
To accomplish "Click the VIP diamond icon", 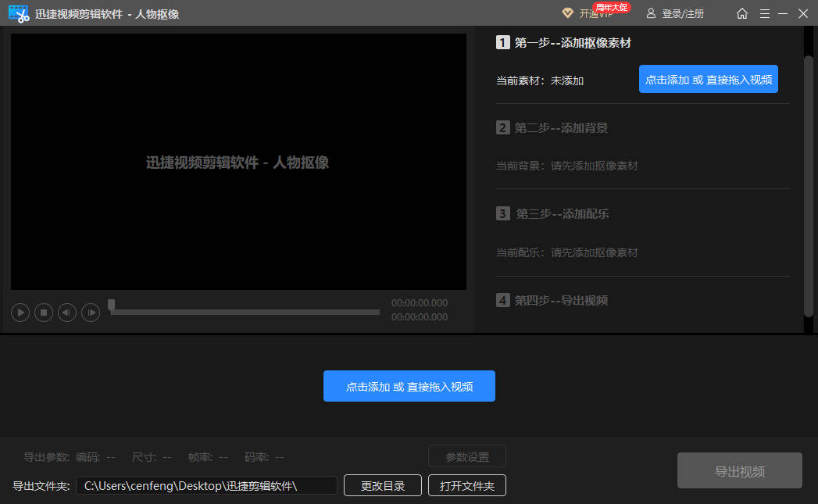I will click(x=567, y=13).
